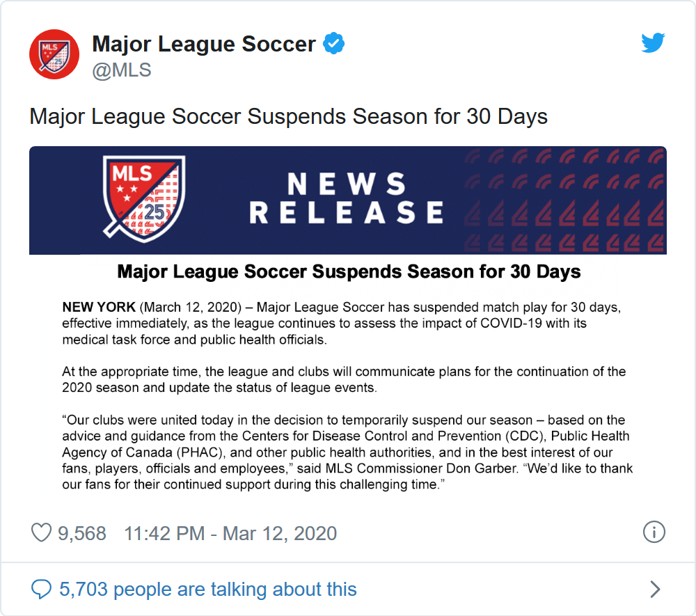Open the info icon for Twitter ads info
Viewport: 696px width, 616px height.
click(x=654, y=532)
